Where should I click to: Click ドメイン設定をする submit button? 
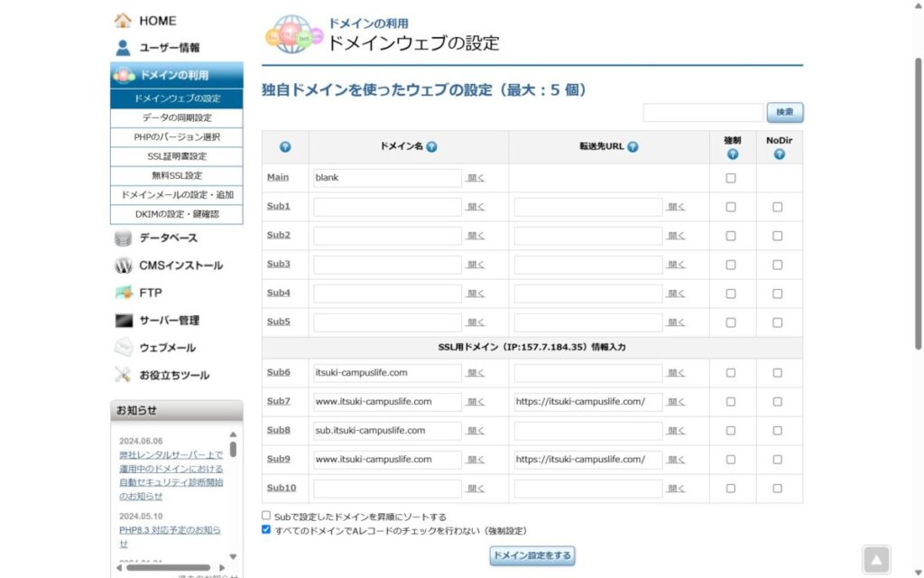tap(532, 555)
